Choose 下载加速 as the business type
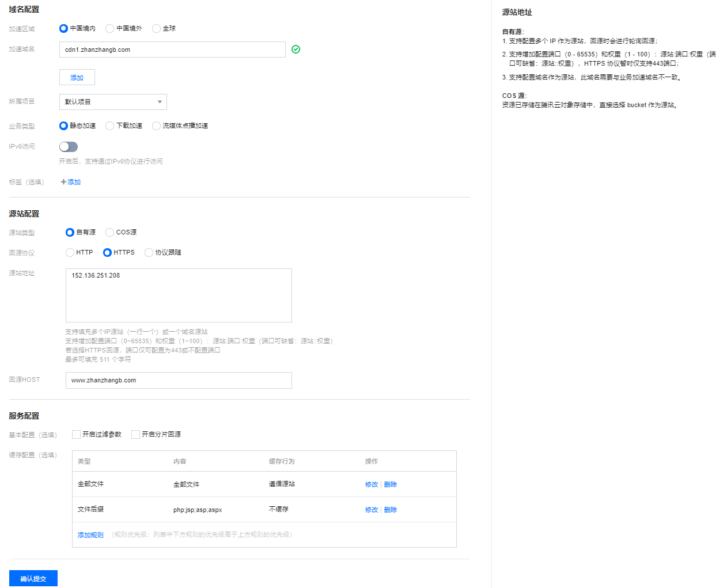727x588 pixels. coord(109,126)
